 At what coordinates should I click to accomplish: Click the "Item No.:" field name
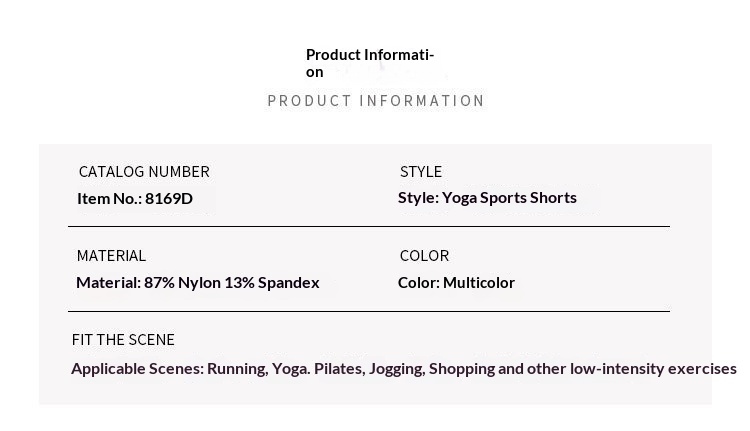(x=109, y=198)
